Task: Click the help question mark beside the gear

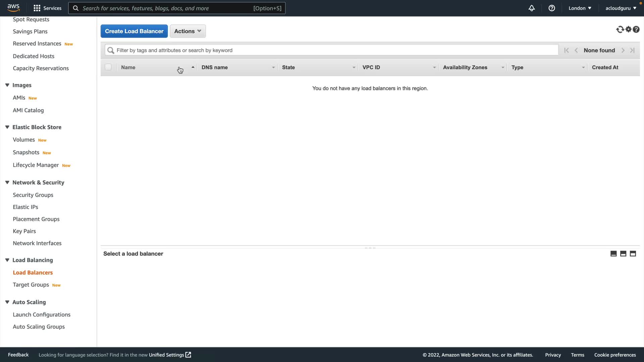Action: pos(636,29)
